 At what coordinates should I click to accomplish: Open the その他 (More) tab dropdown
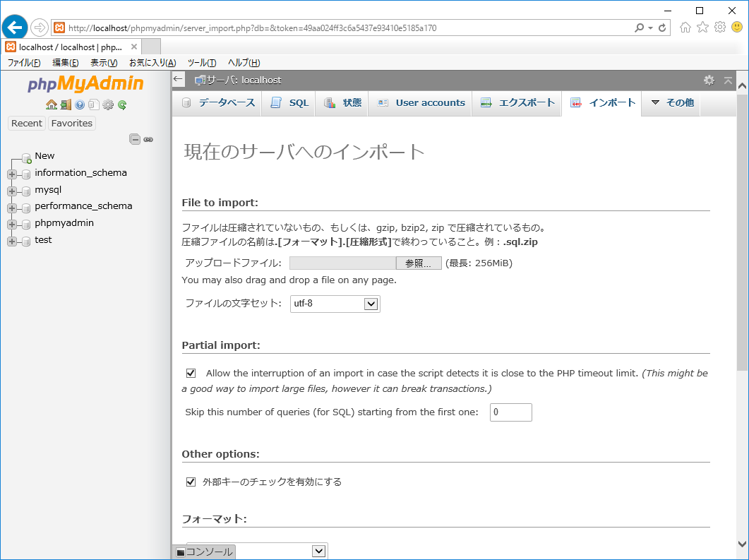coord(672,102)
